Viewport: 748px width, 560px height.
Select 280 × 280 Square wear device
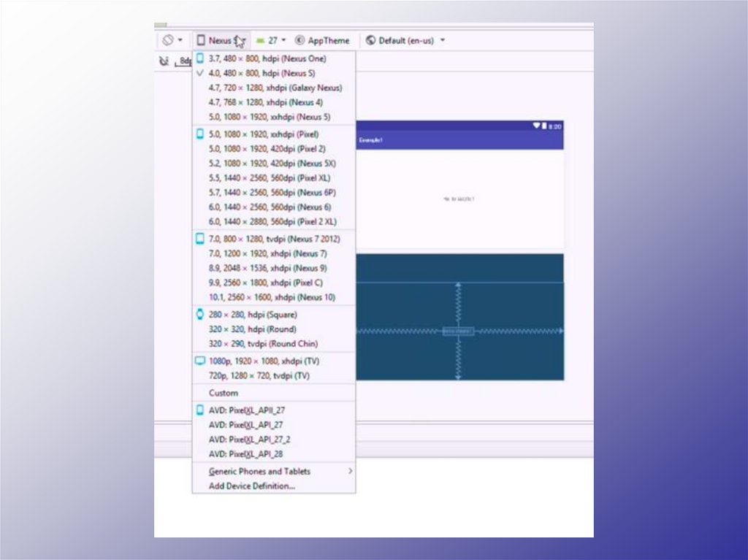pos(274,315)
